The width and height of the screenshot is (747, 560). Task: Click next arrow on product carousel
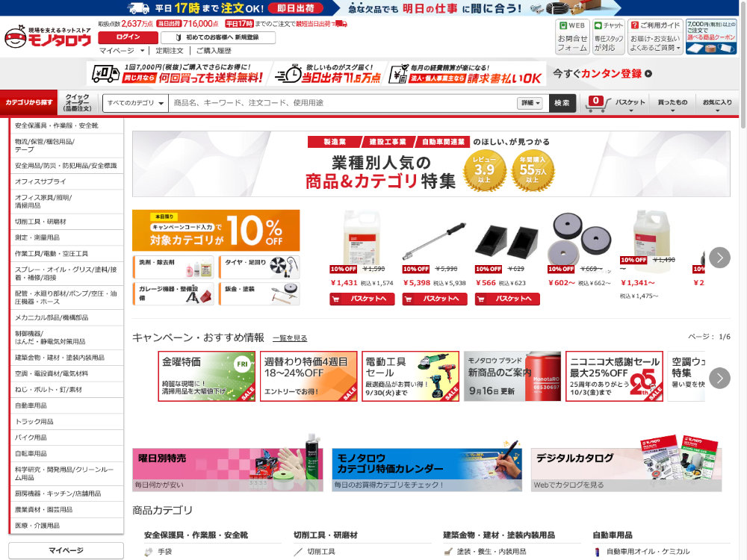[719, 258]
